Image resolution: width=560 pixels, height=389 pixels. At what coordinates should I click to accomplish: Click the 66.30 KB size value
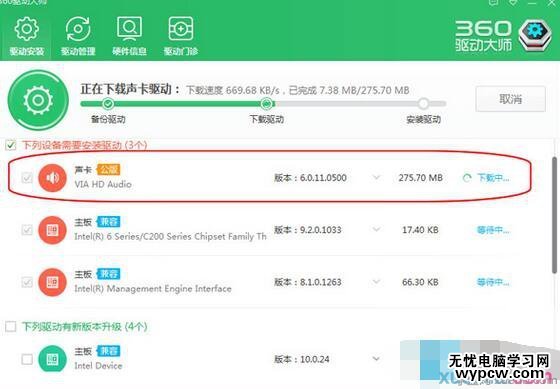[420, 282]
